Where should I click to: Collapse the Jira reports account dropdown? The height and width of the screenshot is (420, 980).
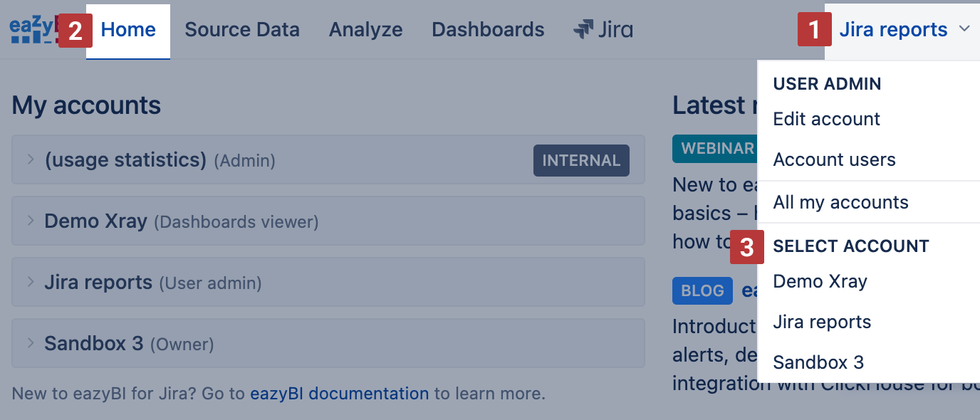[893, 30]
